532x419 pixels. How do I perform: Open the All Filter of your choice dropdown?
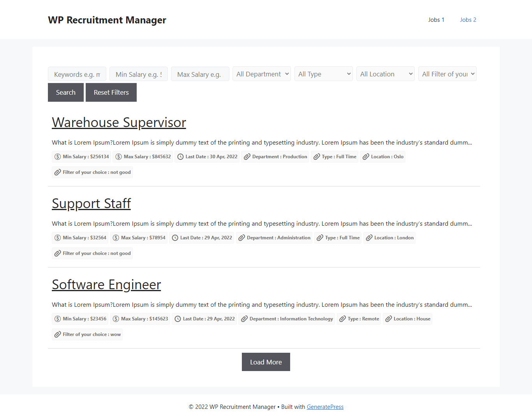coord(447,74)
